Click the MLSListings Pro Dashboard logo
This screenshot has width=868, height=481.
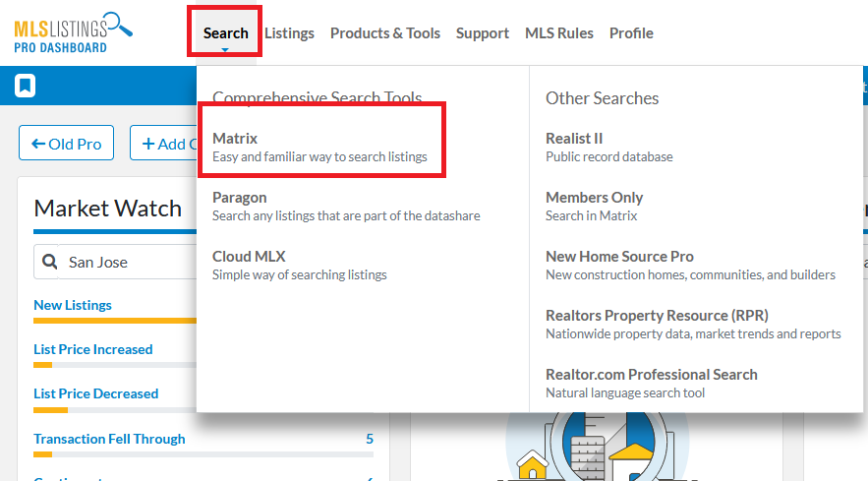click(x=73, y=32)
